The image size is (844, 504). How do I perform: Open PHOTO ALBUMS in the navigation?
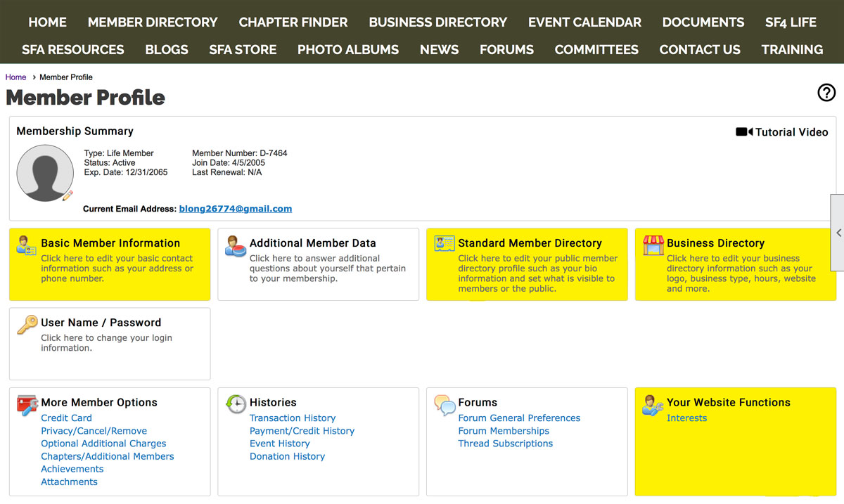[348, 50]
